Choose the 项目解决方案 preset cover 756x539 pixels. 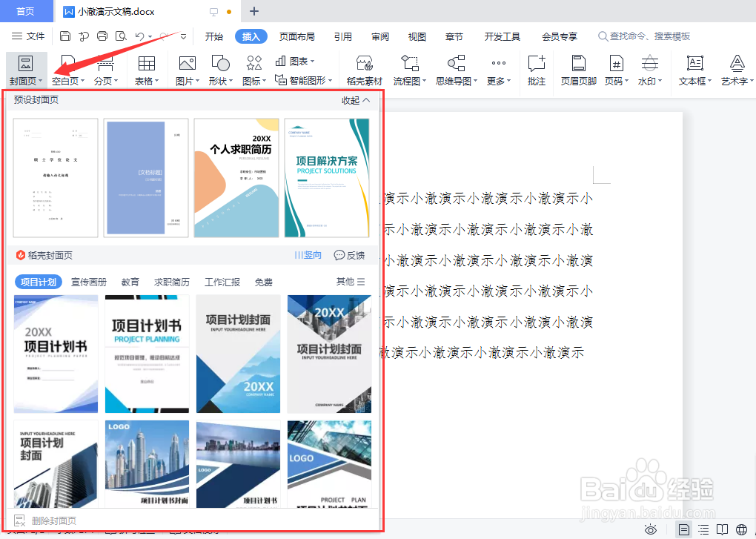click(x=327, y=178)
